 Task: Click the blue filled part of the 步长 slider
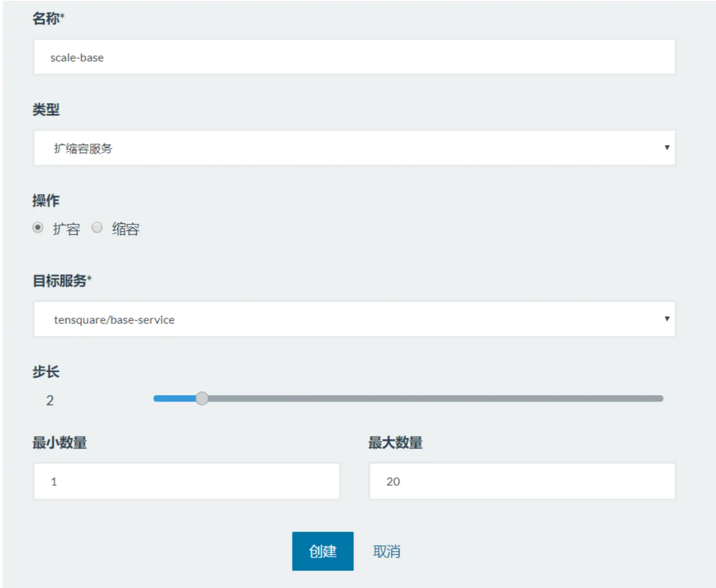174,398
